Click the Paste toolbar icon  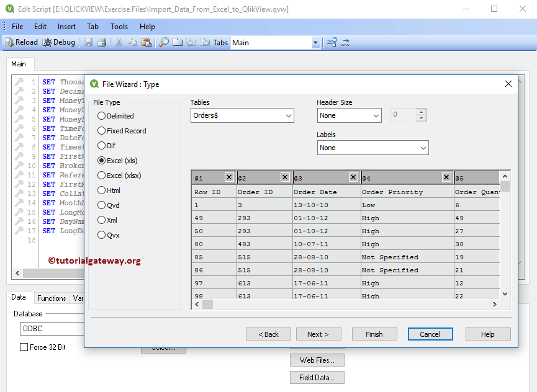pos(145,42)
